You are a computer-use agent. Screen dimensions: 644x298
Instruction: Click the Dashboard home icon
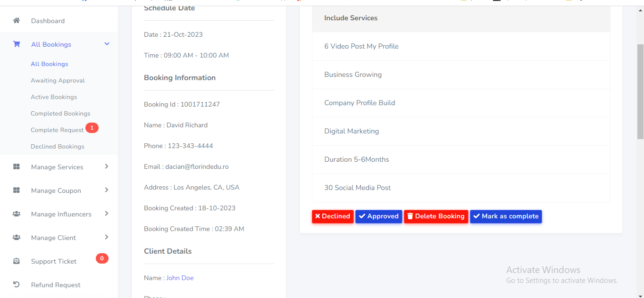point(17,21)
